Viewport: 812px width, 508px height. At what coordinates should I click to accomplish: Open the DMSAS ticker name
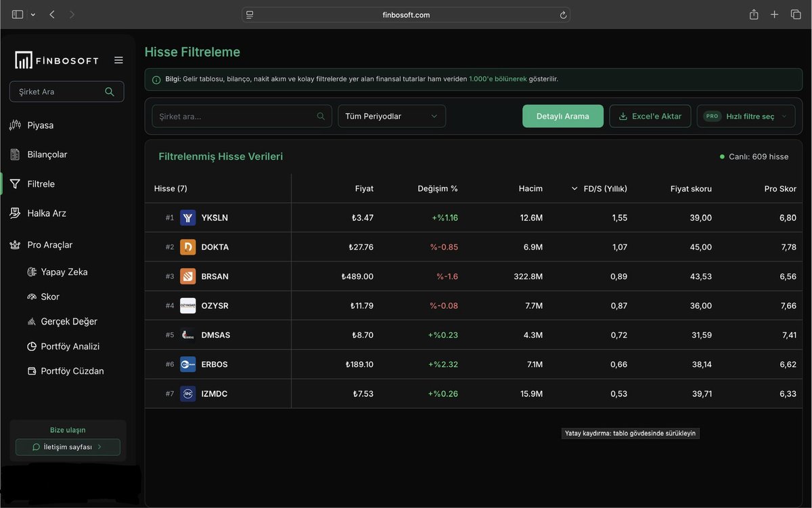coord(215,335)
